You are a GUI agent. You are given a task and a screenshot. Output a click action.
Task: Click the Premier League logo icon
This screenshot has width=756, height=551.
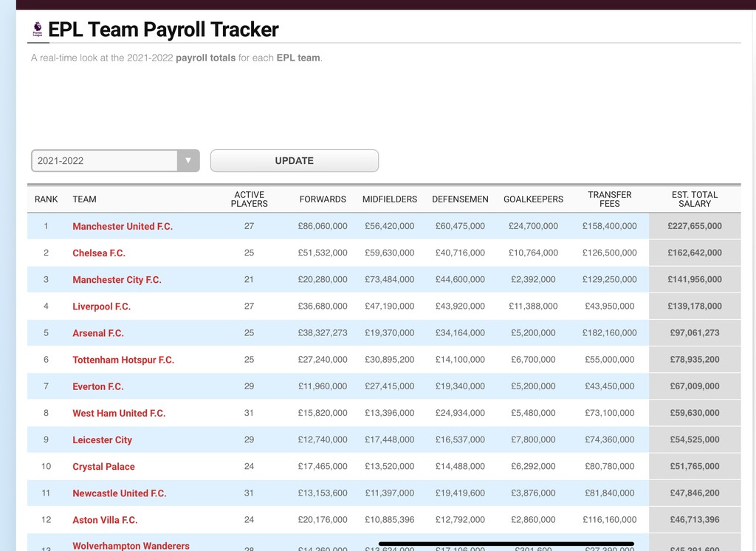[x=38, y=30]
